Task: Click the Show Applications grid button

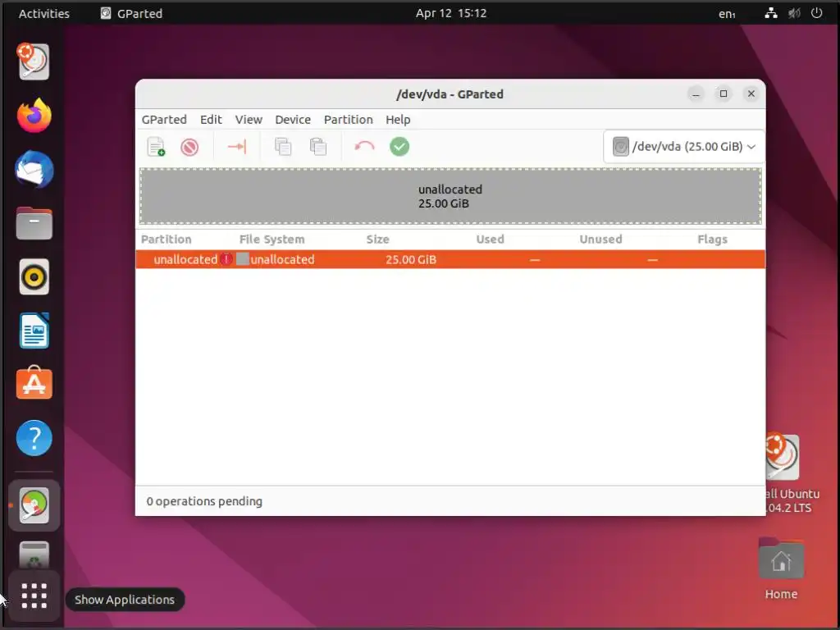Action: click(x=34, y=596)
